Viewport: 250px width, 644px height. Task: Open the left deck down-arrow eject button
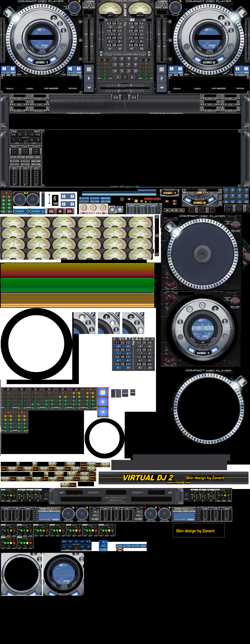[89, 88]
